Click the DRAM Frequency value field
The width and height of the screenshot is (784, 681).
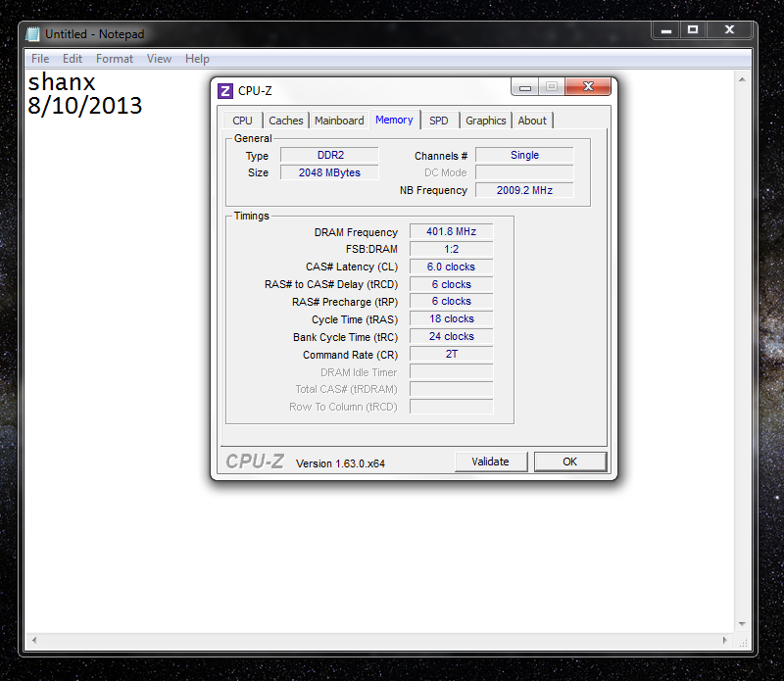click(x=451, y=232)
